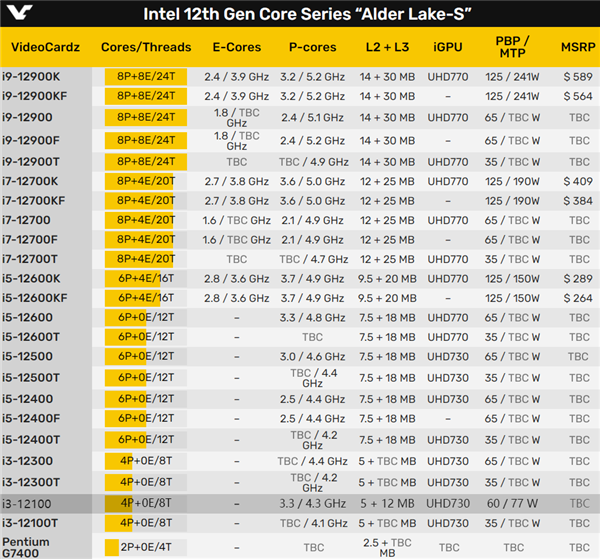
Task: Click the i5-12500 row name
Action: coord(27,357)
